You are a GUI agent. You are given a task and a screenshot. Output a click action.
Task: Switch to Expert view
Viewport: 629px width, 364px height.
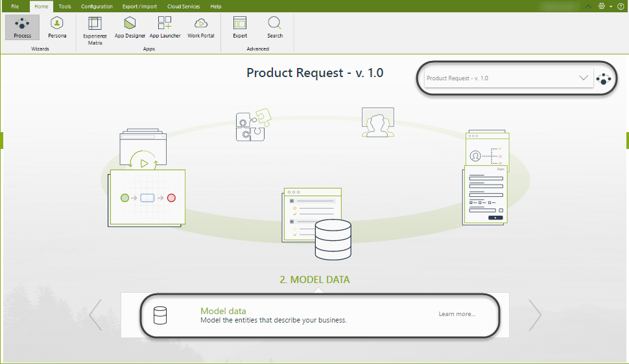click(240, 27)
